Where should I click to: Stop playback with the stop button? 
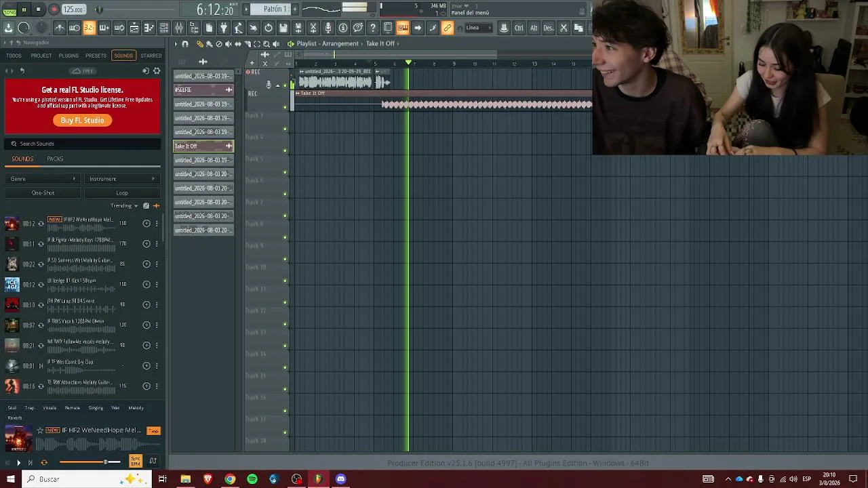coord(39,9)
